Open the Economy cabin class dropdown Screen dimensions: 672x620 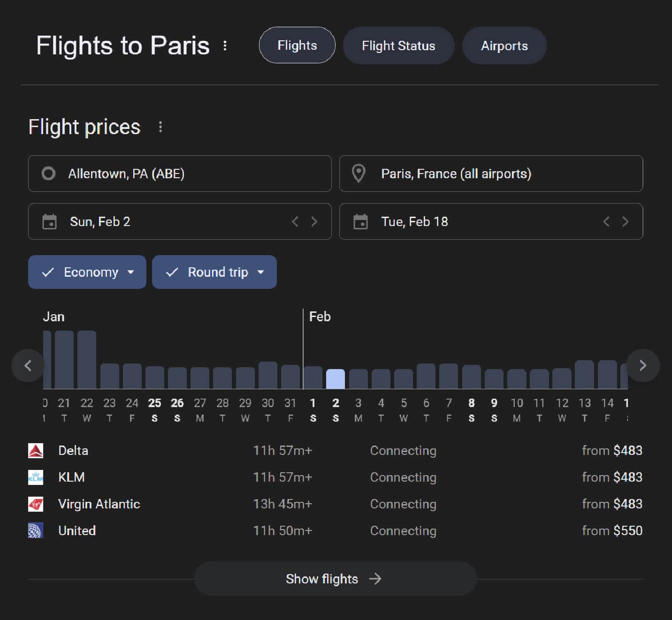coord(87,272)
